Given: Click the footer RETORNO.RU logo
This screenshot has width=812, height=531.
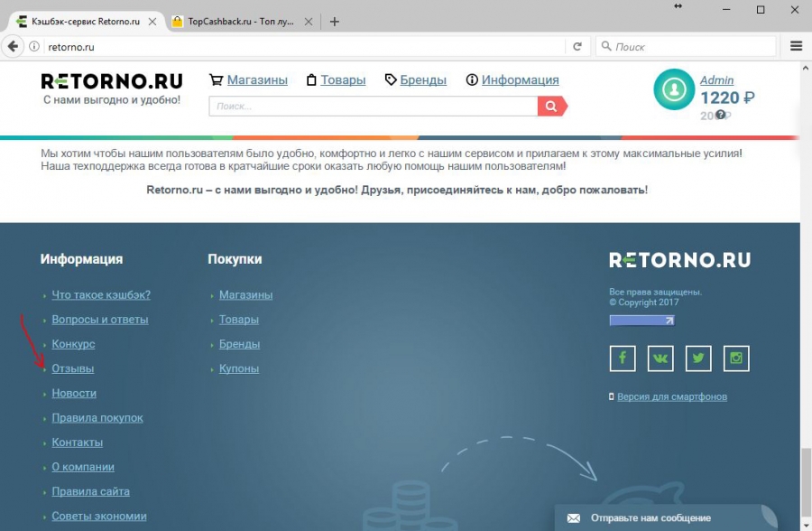Looking at the screenshot, I should coord(679,260).
